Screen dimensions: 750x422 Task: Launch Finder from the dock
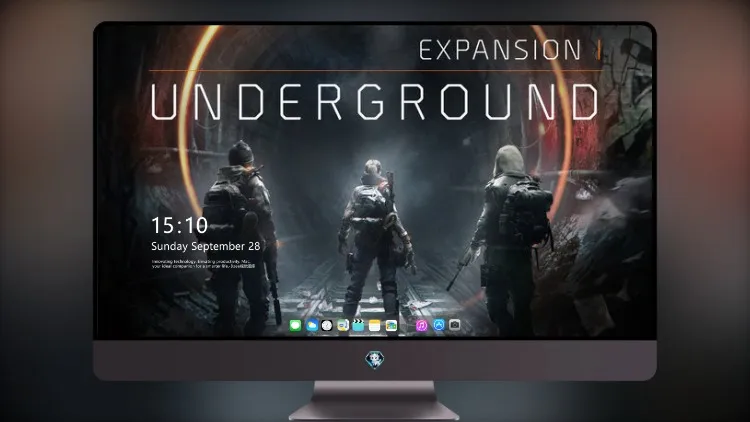343,326
